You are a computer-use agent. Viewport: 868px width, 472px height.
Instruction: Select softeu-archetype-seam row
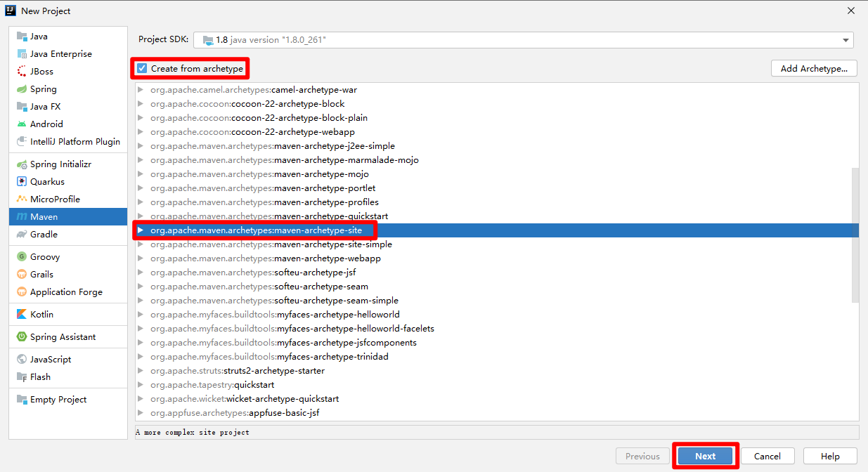tap(493, 287)
